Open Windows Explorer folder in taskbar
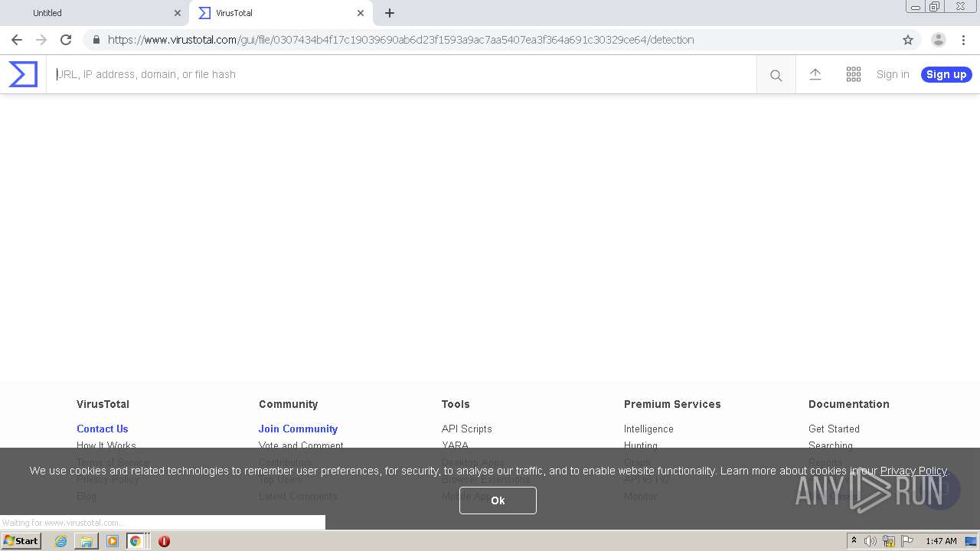Viewport: 980px width, 551px height. click(87, 541)
